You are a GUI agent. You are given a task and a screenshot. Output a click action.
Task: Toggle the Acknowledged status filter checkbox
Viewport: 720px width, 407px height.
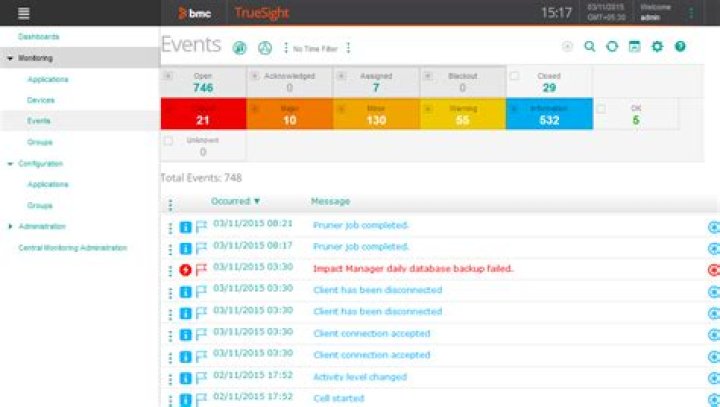coord(254,76)
